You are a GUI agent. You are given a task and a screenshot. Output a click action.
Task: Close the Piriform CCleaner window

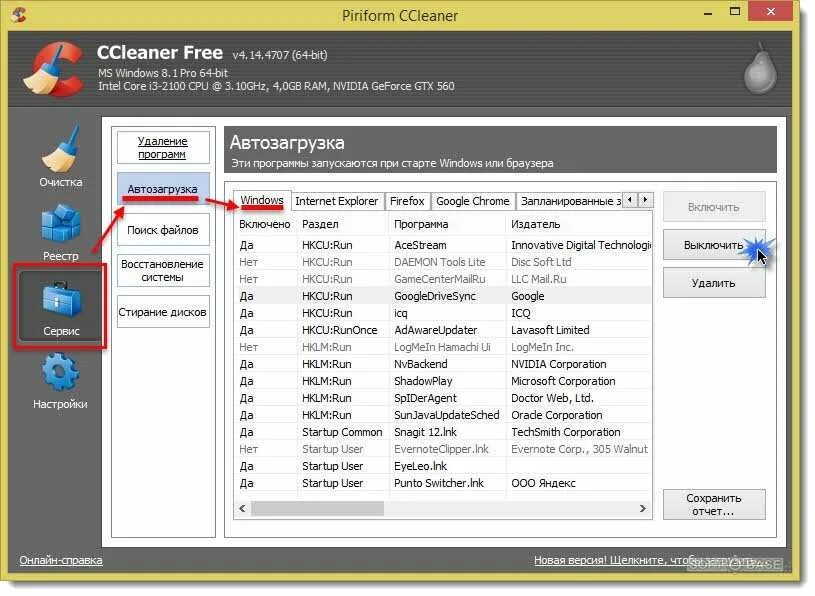point(771,11)
